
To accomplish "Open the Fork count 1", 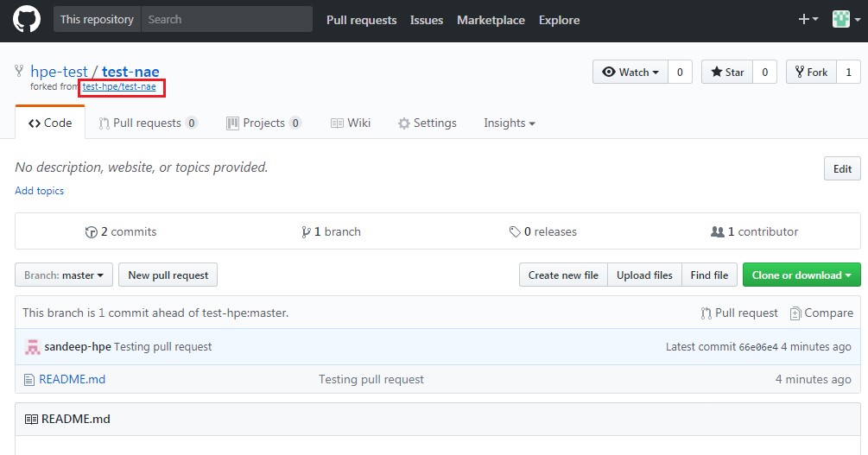I will pos(848,72).
